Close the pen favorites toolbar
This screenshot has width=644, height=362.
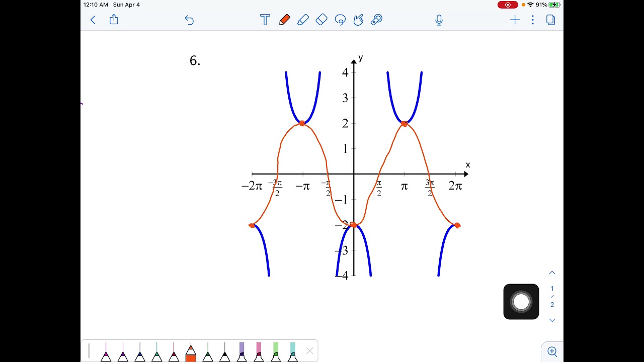pyautogui.click(x=309, y=351)
